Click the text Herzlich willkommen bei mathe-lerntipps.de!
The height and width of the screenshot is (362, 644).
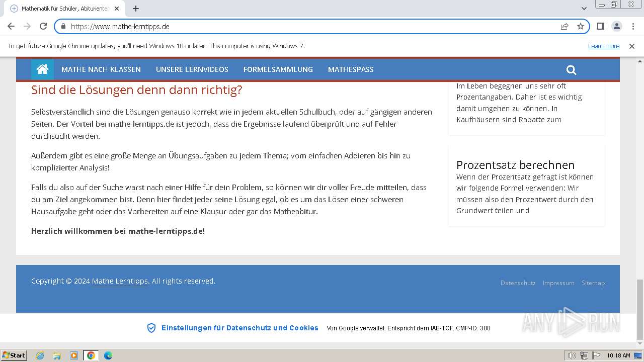click(118, 231)
